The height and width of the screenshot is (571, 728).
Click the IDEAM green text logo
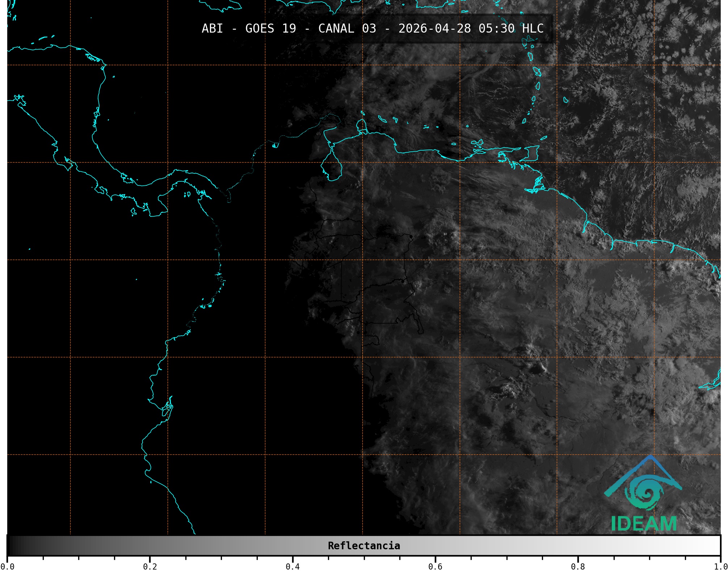coord(644,524)
